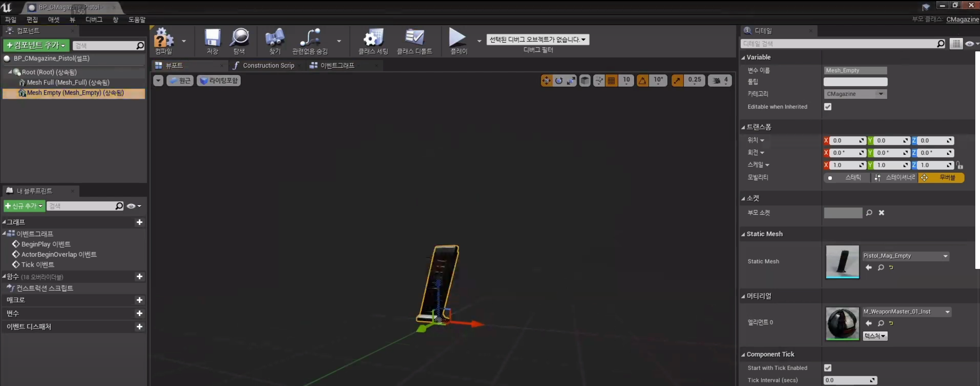Open Class Settings (클래스 세팅) icon
Screen dimensions: 980x386
(x=373, y=41)
